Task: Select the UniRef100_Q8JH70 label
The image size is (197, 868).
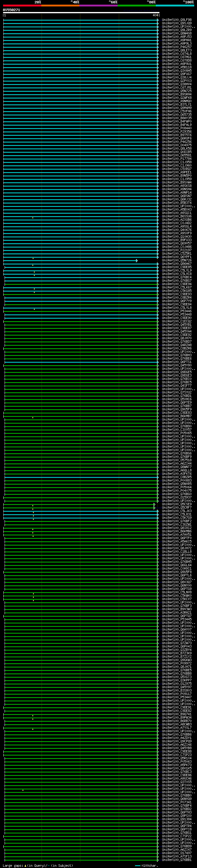Action: [x=177, y=338]
